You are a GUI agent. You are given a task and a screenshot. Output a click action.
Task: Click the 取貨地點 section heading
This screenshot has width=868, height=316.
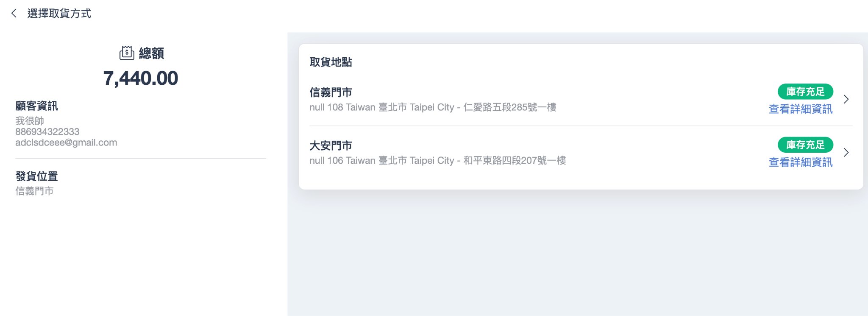[x=331, y=62]
